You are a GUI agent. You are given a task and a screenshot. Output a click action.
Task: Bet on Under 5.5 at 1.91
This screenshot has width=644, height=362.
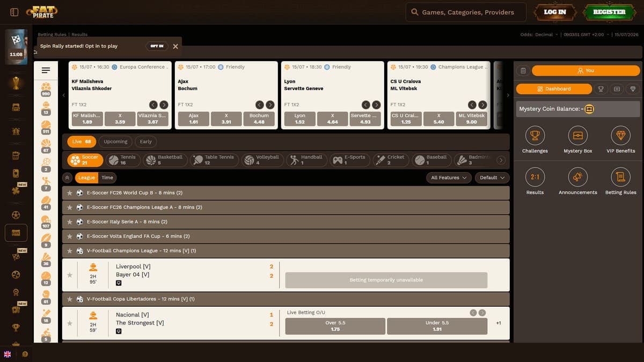point(437,326)
